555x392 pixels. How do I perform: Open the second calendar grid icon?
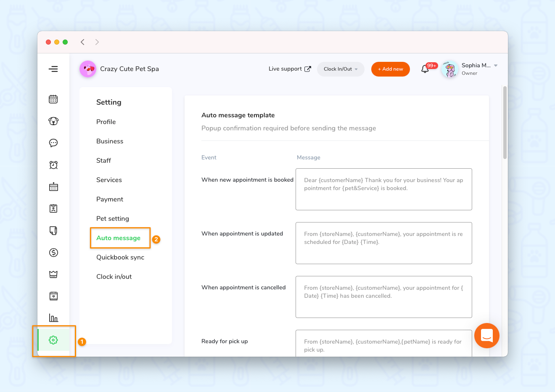coord(53,187)
